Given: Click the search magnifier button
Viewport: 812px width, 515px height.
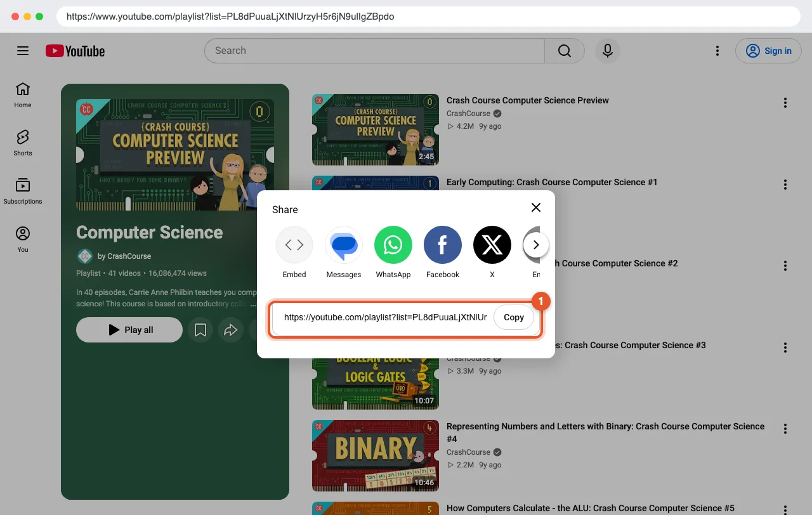Looking at the screenshot, I should pyautogui.click(x=565, y=51).
